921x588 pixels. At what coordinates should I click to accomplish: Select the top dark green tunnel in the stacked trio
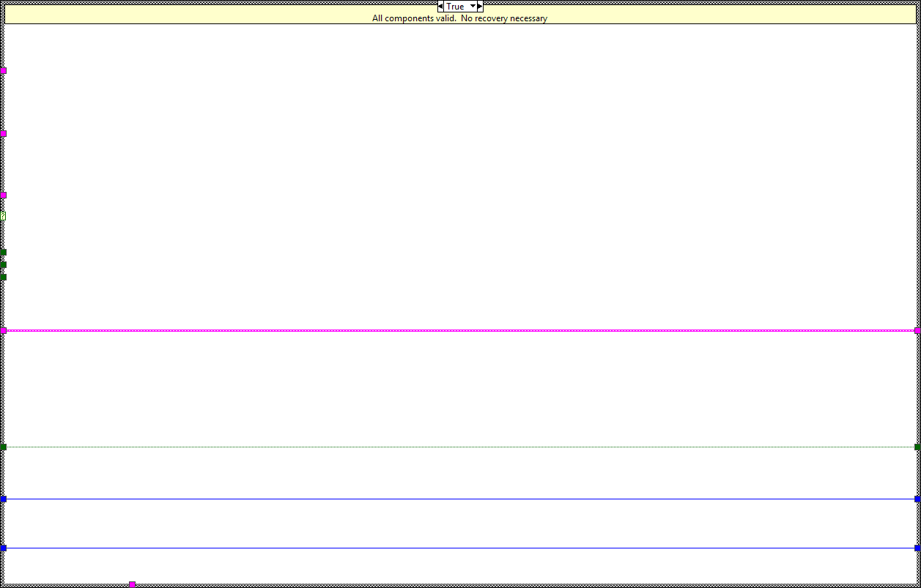click(x=3, y=252)
